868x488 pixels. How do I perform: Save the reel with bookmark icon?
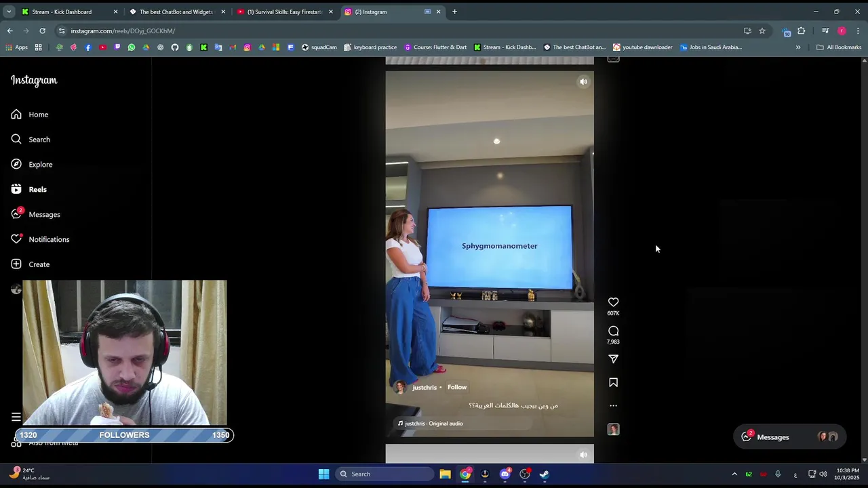pos(613,383)
